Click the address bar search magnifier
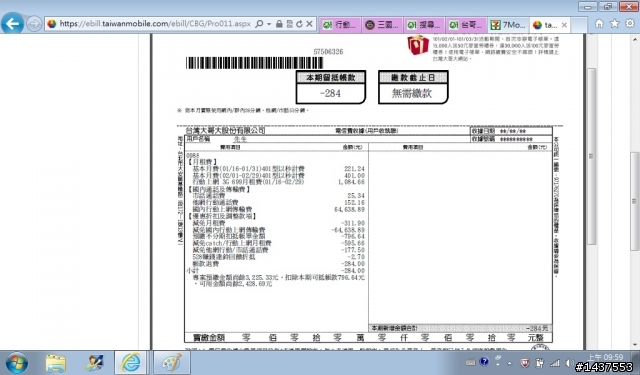Image resolution: width=640 pixels, height=375 pixels. 259,24
